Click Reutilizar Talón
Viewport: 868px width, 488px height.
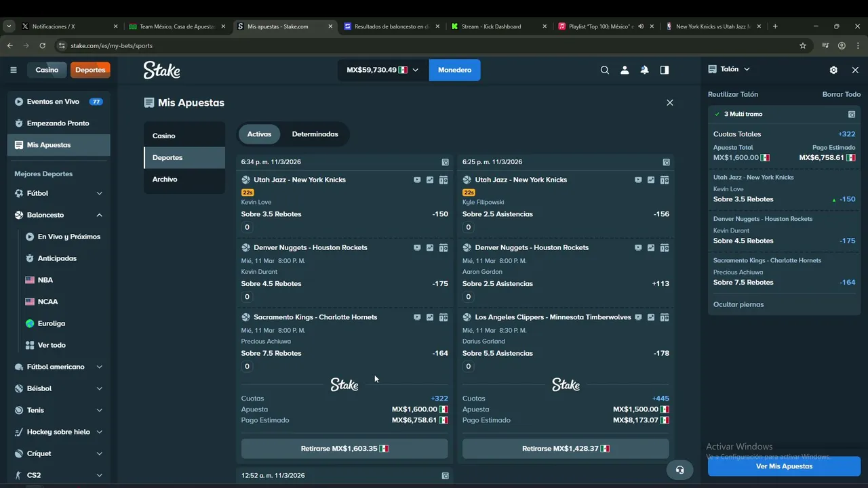tap(733, 94)
